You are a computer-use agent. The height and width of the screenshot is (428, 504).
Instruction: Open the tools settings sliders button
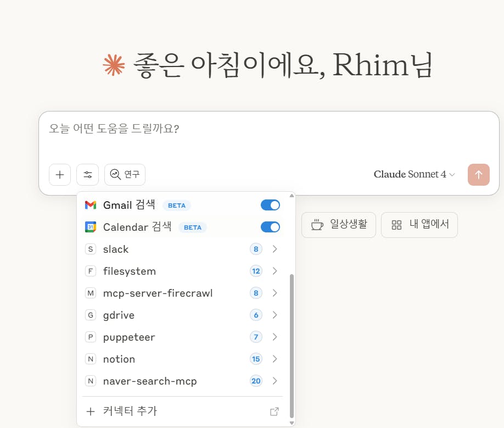pos(87,175)
